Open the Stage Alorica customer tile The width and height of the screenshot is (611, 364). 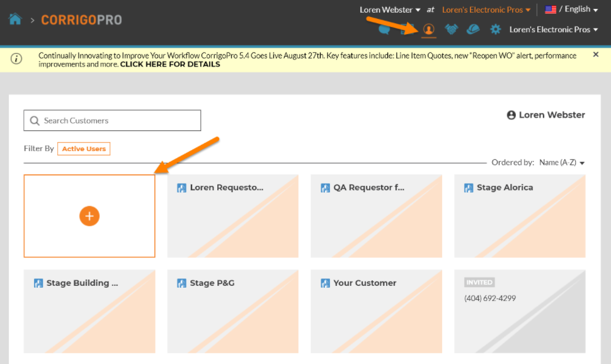(519, 216)
